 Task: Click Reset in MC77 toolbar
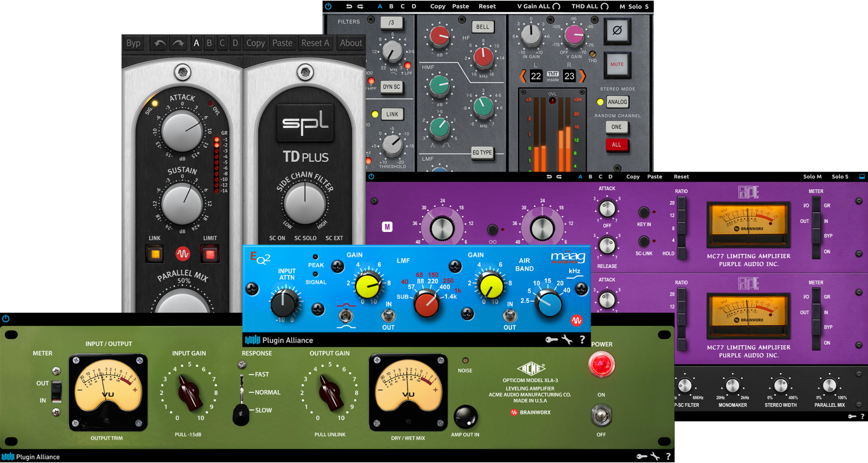pyautogui.click(x=681, y=177)
